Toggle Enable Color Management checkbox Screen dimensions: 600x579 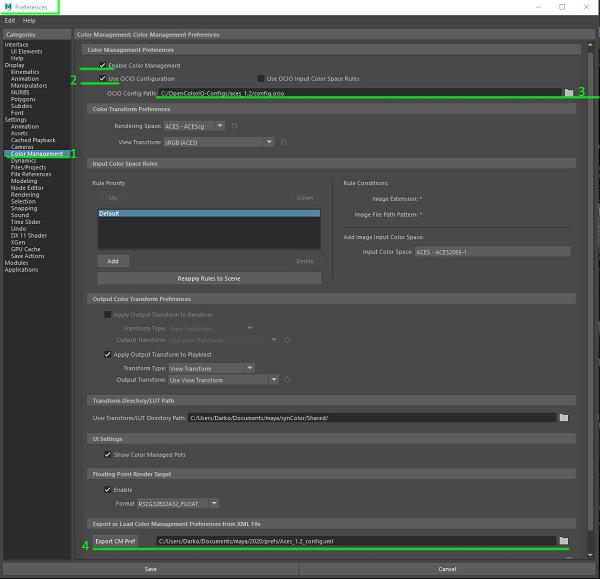click(103, 66)
